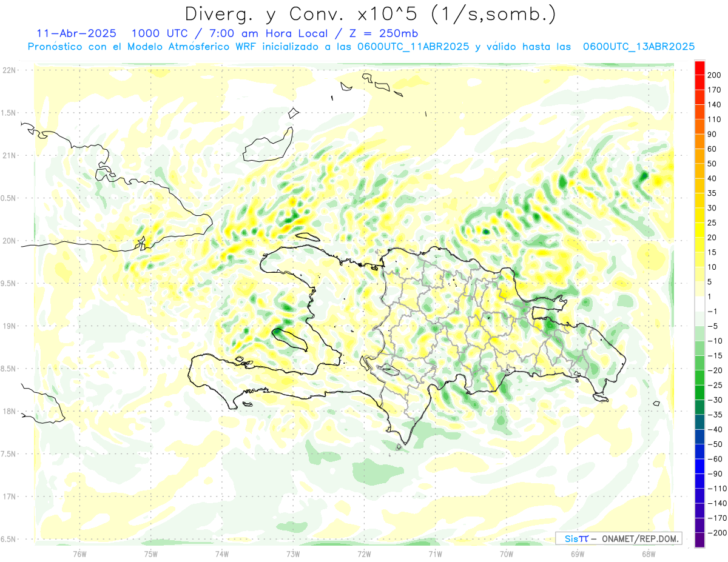Pick the blue swatch between -50 and -60
This screenshot has width=728, height=562.
[x=699, y=452]
